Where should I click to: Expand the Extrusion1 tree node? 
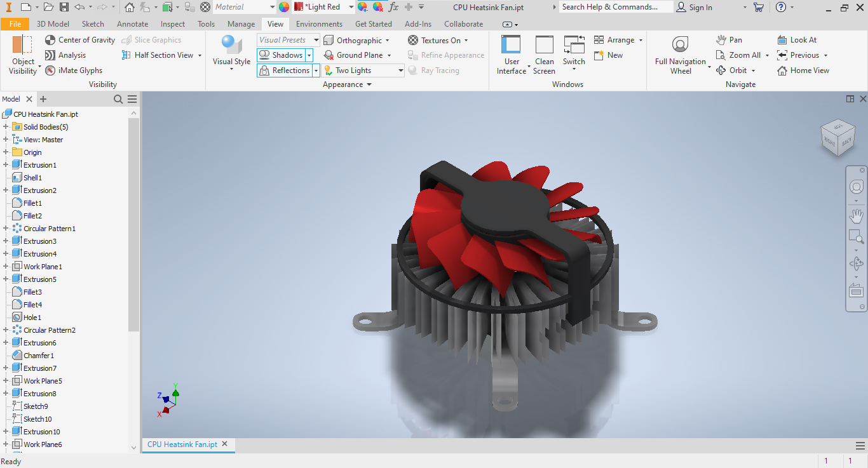6,165
